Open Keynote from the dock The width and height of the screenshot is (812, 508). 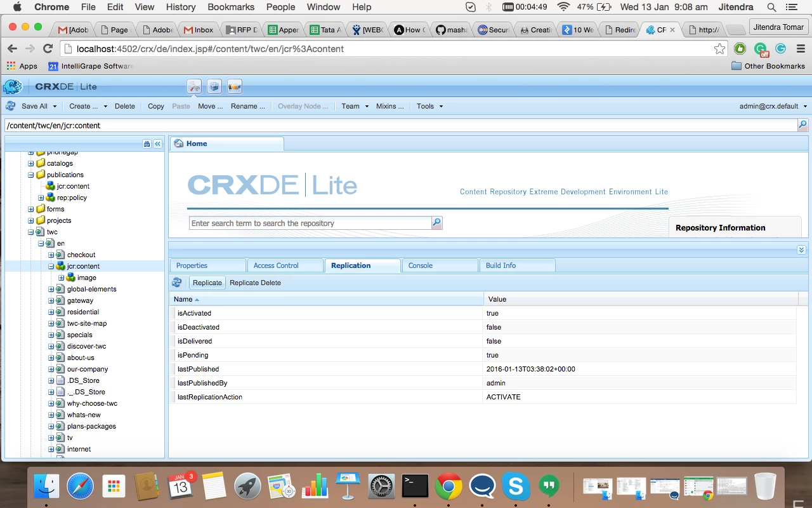348,487
